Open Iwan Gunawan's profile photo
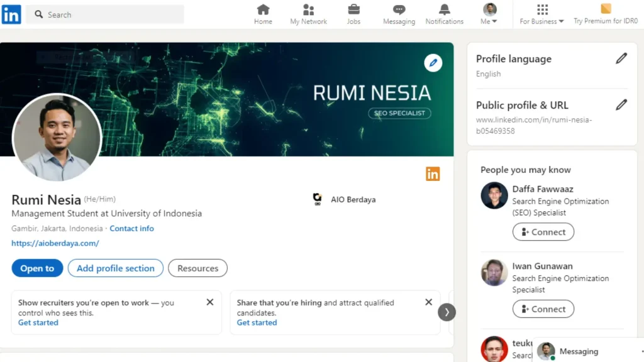 [x=494, y=273]
